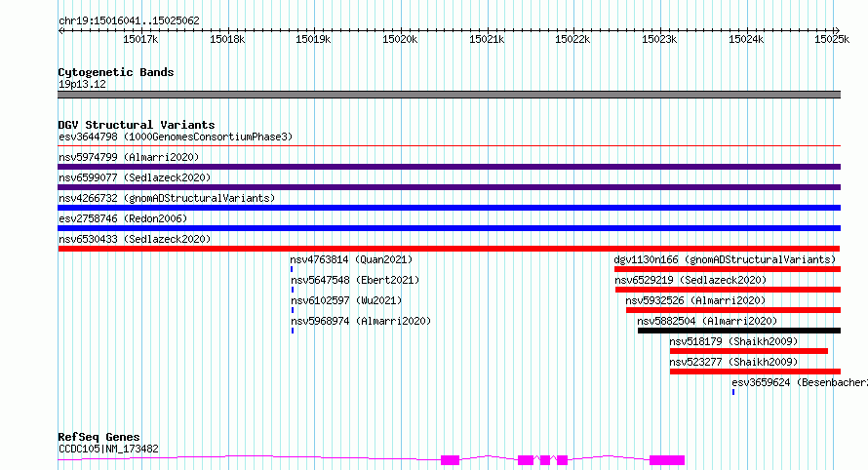Click the 15024k ruler tick label
868x470 pixels.
[746, 39]
